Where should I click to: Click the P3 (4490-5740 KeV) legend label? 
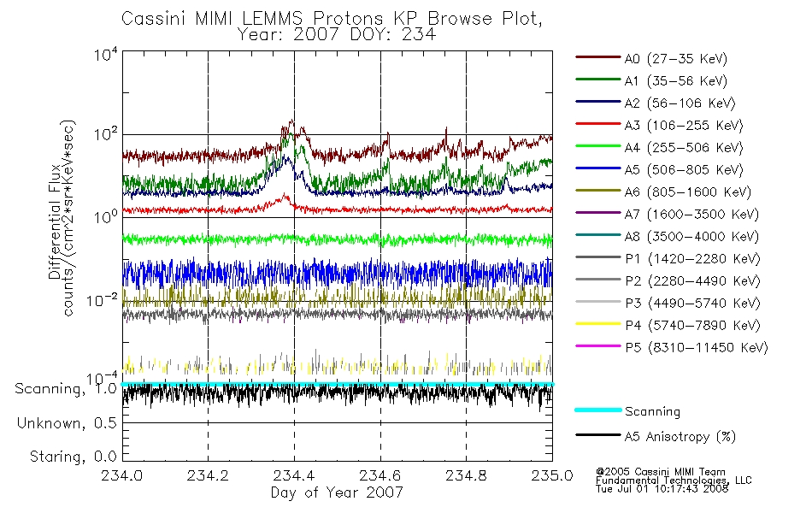pyautogui.click(x=692, y=304)
